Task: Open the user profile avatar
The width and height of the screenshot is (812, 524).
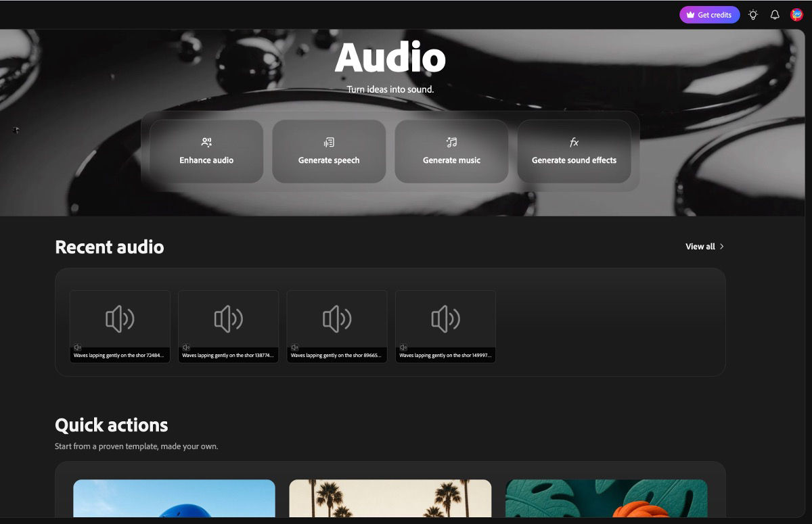Action: tap(796, 15)
